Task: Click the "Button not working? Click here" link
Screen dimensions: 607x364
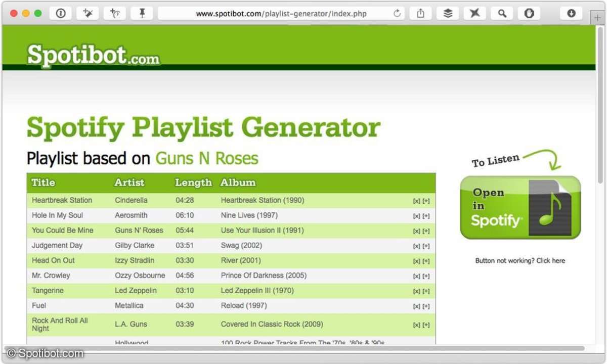Action: [x=520, y=261]
